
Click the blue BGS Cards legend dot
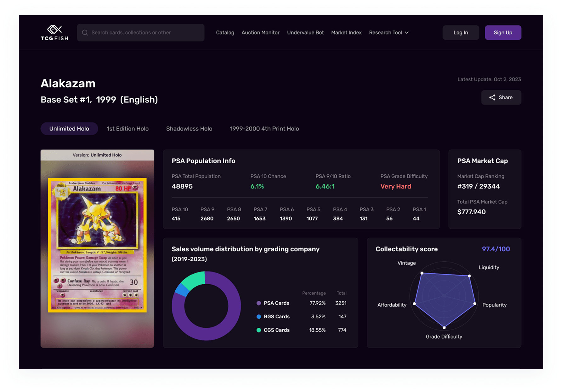pyautogui.click(x=259, y=317)
